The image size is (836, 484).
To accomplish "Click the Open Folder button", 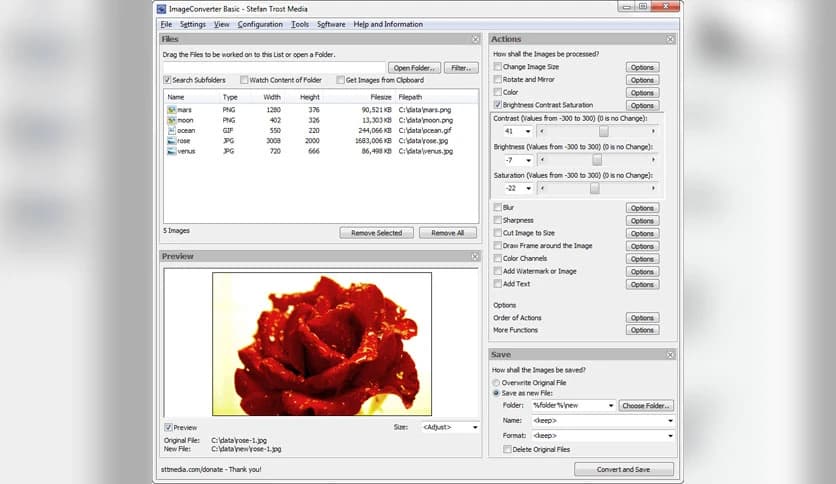I will pos(414,68).
